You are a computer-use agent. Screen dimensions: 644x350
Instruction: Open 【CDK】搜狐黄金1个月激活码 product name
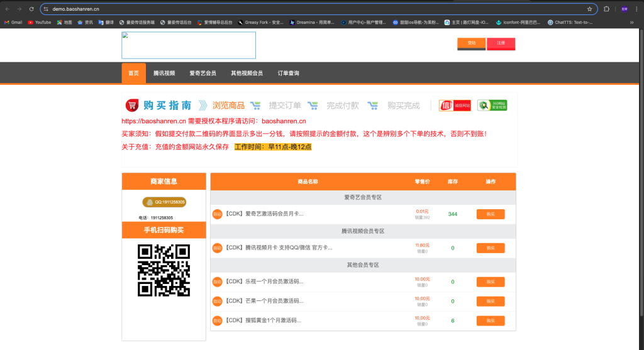[264, 320]
